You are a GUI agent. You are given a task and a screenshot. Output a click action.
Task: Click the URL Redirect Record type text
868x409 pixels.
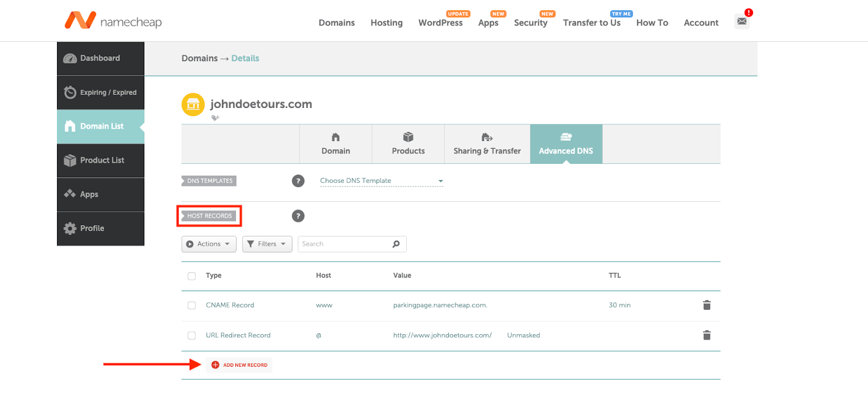[x=238, y=336]
